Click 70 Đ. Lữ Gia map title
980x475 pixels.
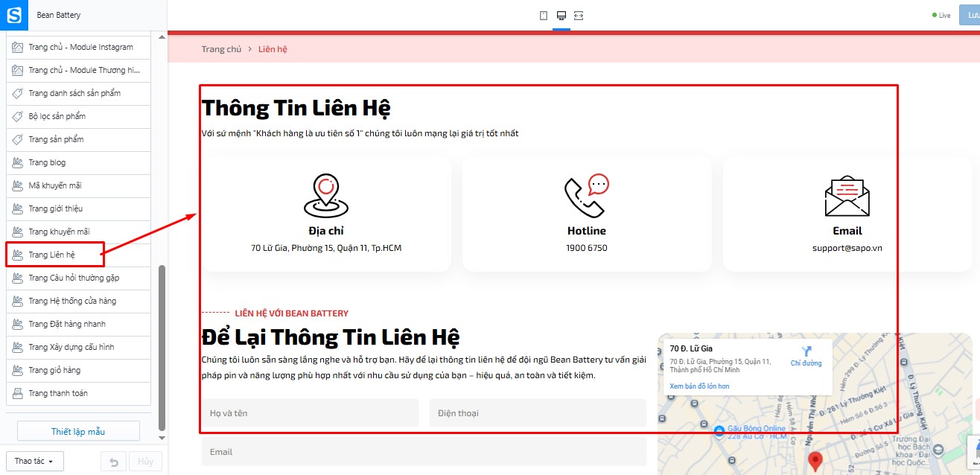point(691,348)
